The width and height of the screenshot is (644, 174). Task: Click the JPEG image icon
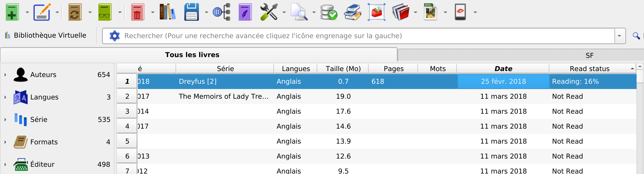(430, 12)
